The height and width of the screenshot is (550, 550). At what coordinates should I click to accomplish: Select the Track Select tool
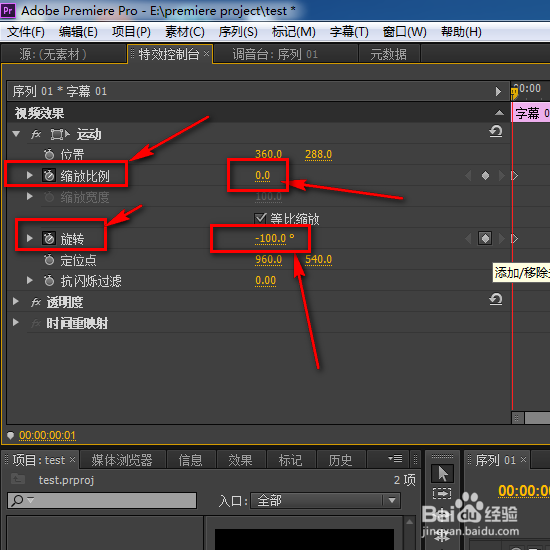pyautogui.click(x=442, y=493)
